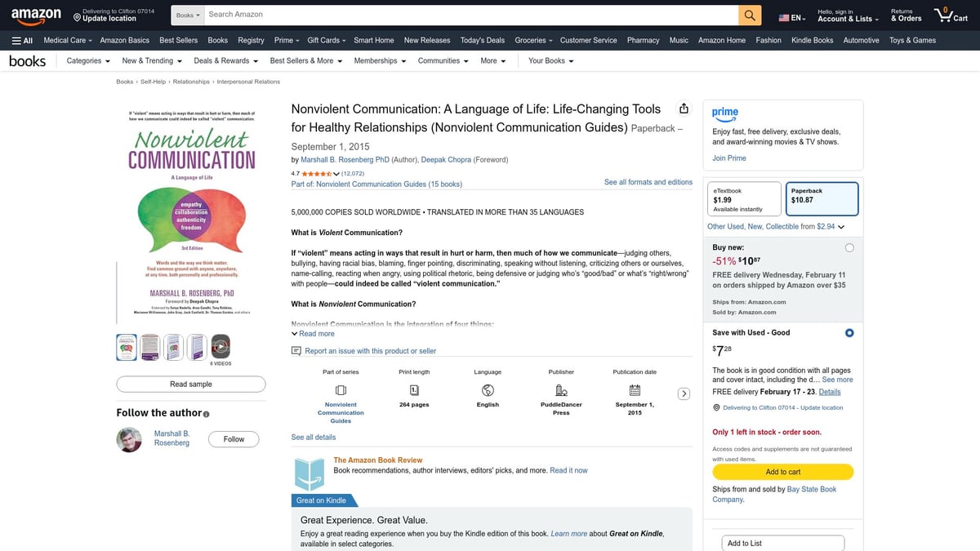Switch to the Paperback $10.87 format
The image size is (980, 551).
point(822,198)
